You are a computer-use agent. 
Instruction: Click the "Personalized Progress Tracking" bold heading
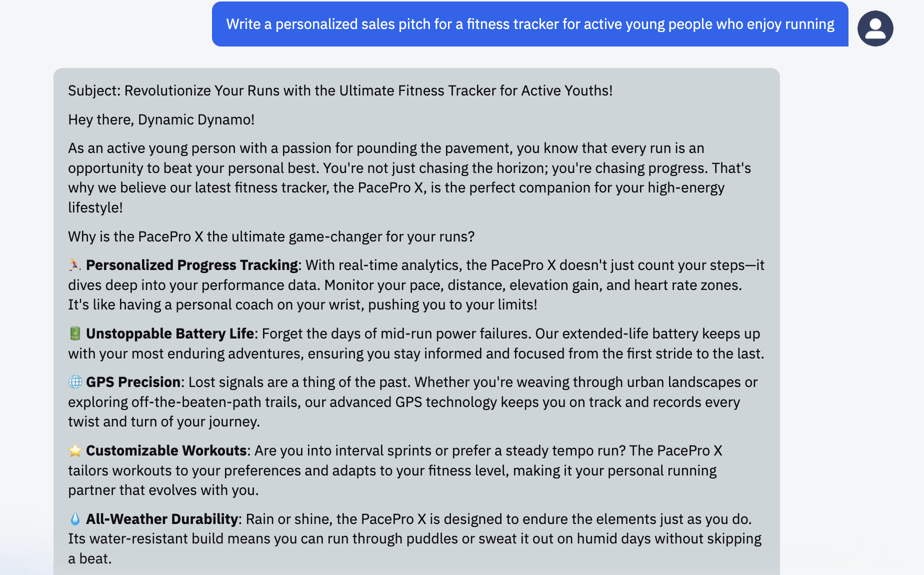[191, 265]
